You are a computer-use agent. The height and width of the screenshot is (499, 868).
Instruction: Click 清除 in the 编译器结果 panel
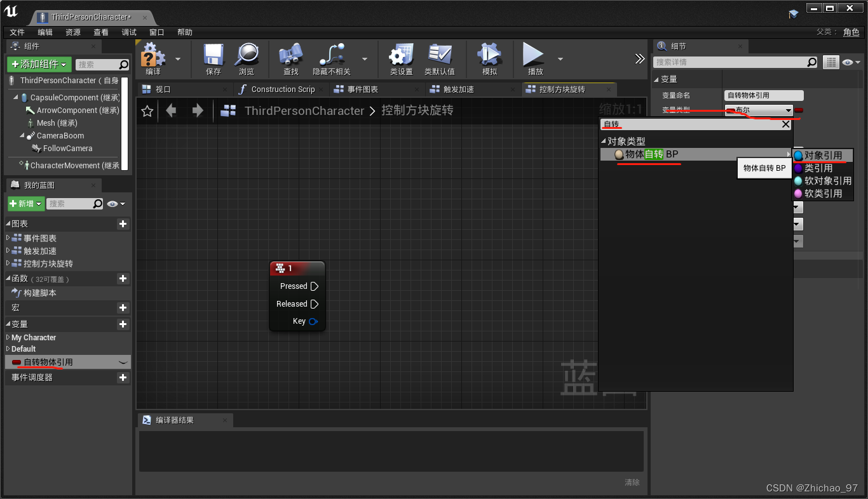(x=632, y=482)
